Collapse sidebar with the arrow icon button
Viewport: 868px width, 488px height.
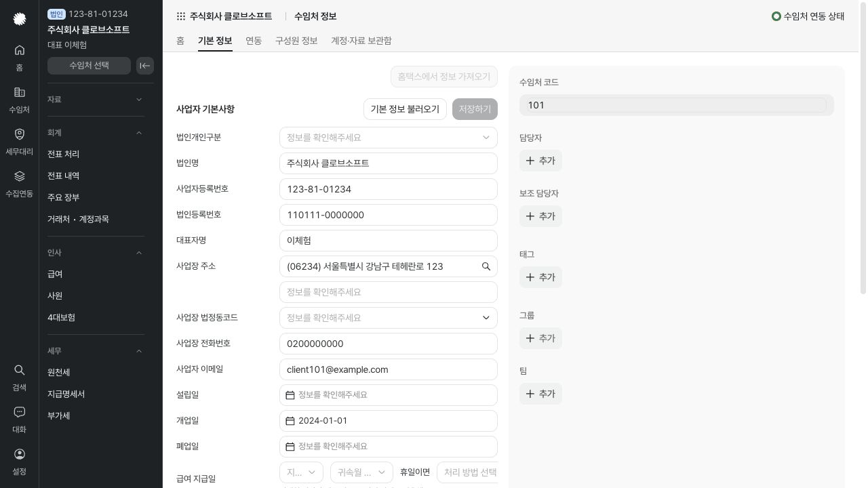point(145,66)
